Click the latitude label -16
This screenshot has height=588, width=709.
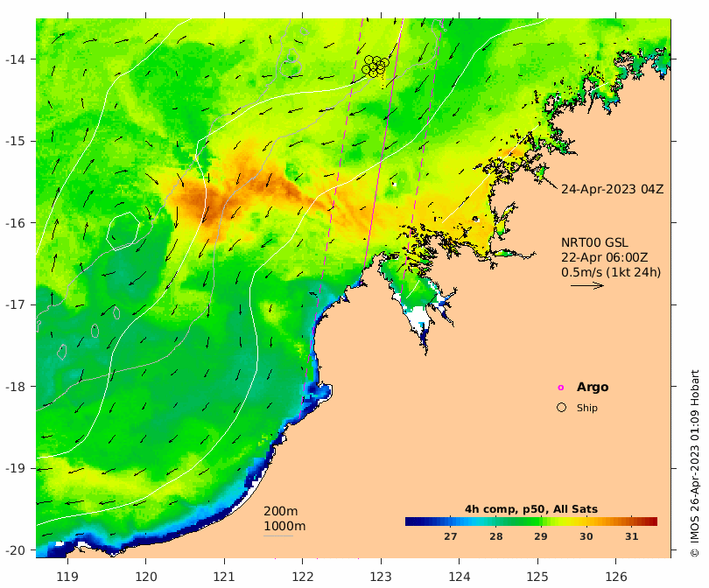[15, 223]
